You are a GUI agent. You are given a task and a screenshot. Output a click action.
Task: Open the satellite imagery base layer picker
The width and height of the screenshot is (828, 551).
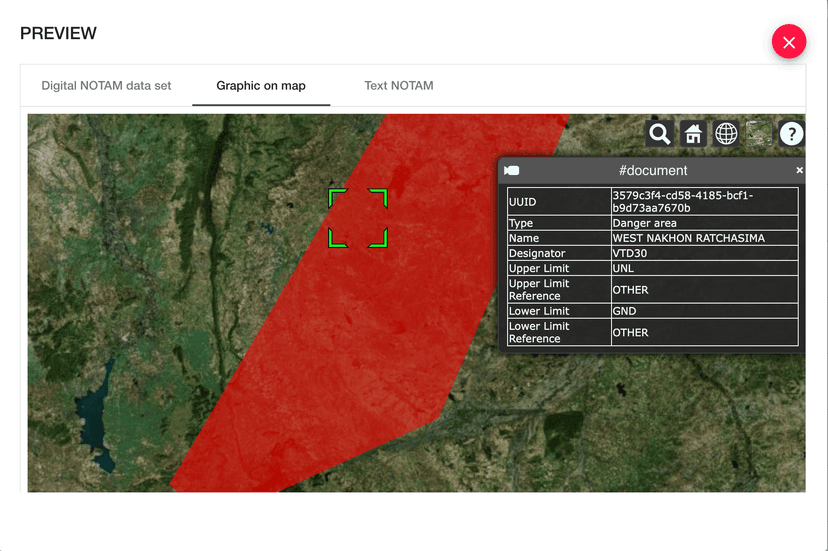(x=759, y=134)
